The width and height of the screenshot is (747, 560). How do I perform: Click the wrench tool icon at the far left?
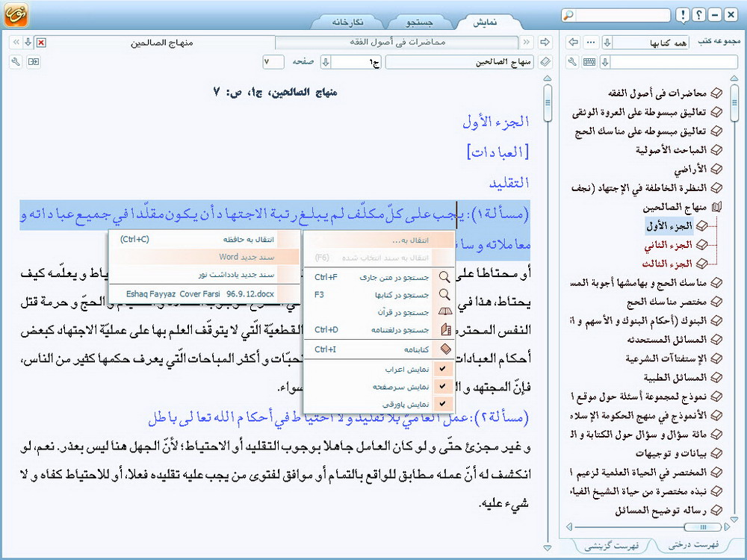tap(15, 61)
